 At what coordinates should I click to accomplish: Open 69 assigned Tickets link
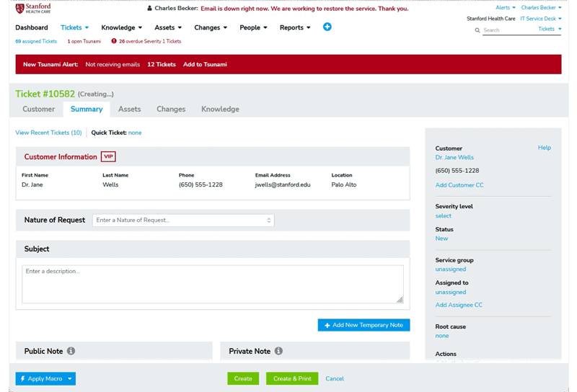click(36, 41)
